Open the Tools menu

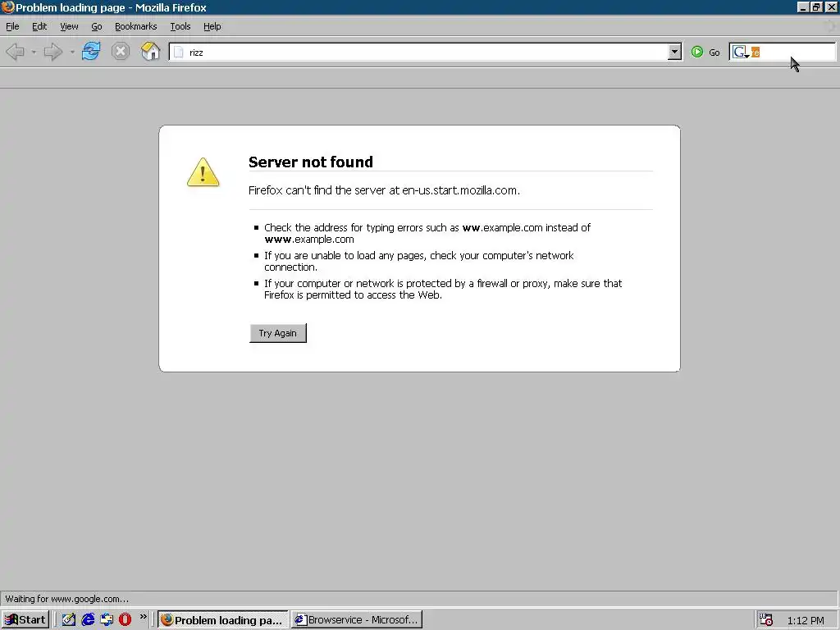(x=180, y=26)
